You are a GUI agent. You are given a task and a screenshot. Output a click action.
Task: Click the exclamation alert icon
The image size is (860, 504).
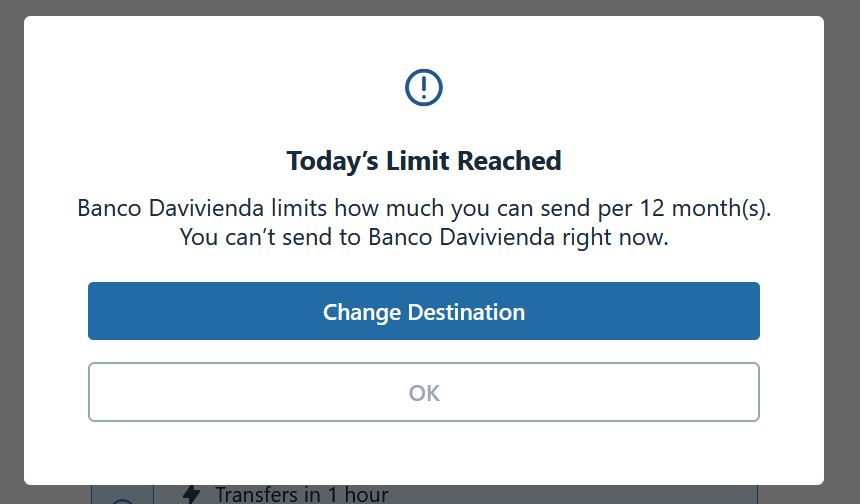click(423, 87)
